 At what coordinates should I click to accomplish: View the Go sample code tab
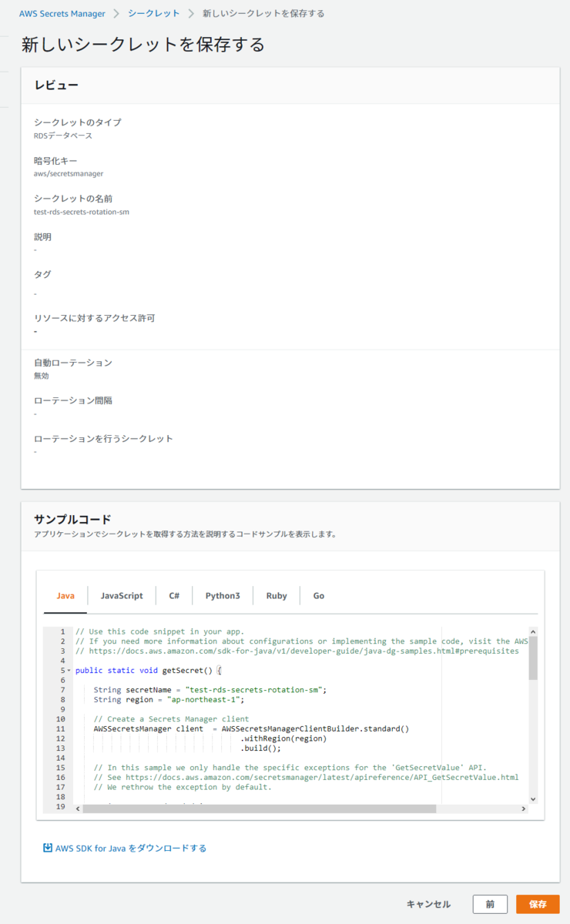pos(319,596)
